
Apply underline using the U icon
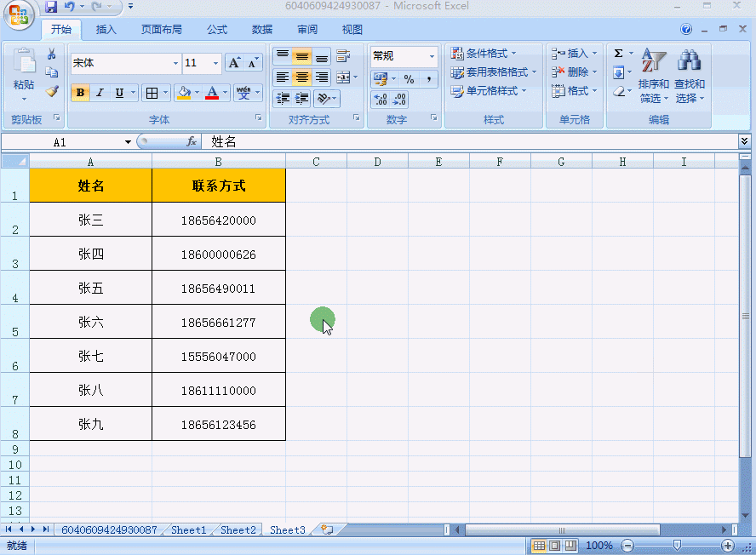click(x=118, y=92)
